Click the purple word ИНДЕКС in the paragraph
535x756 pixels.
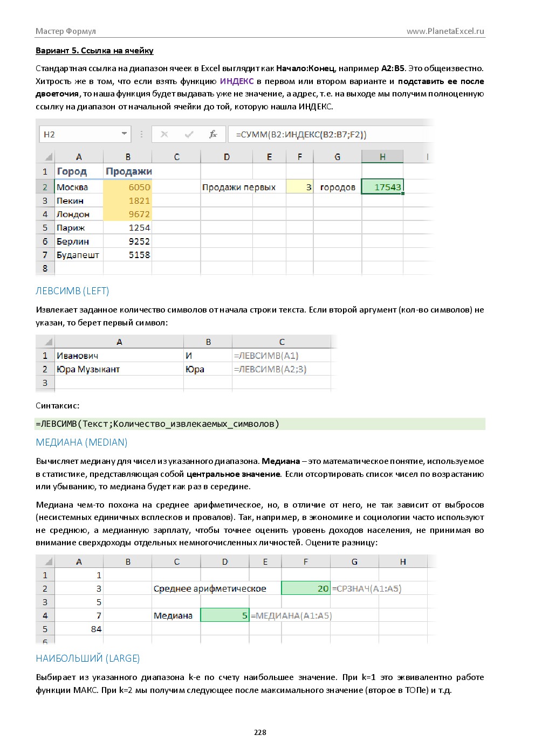pyautogui.click(x=237, y=81)
